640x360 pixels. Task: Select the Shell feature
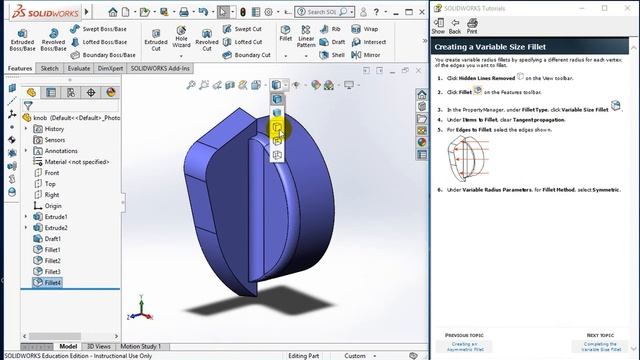click(332, 55)
